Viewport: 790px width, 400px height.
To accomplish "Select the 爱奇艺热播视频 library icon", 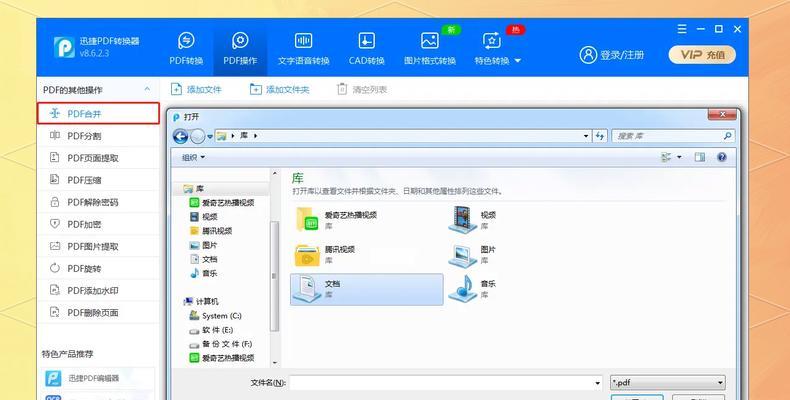I will click(x=307, y=219).
